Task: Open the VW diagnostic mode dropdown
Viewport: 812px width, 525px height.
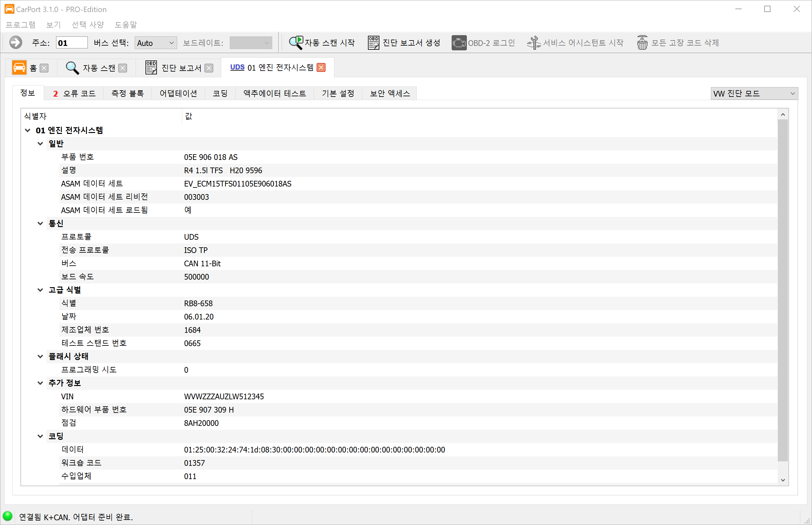Action: coord(754,93)
